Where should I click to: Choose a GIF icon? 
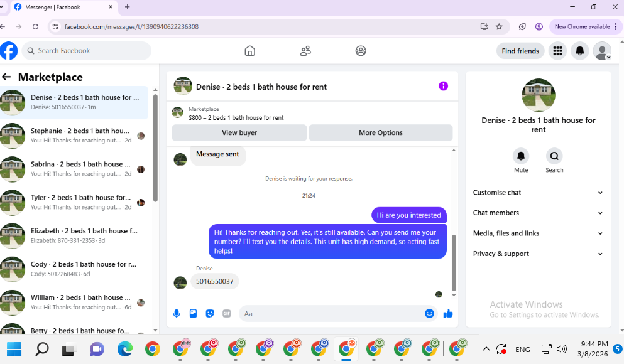[227, 314]
